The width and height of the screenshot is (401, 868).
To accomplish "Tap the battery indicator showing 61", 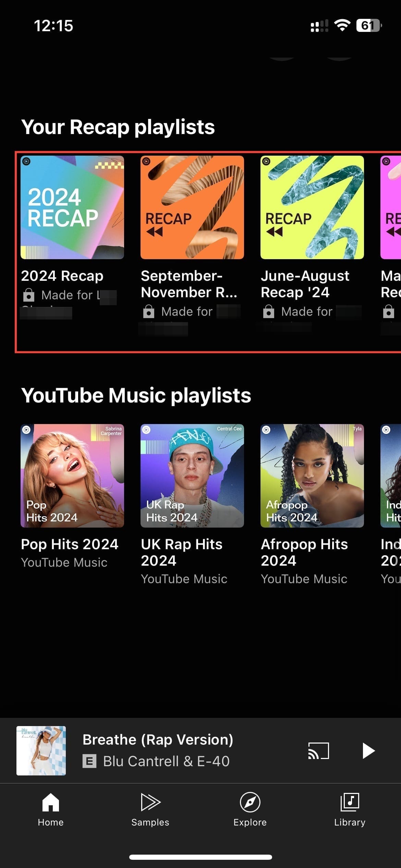I will [x=369, y=25].
